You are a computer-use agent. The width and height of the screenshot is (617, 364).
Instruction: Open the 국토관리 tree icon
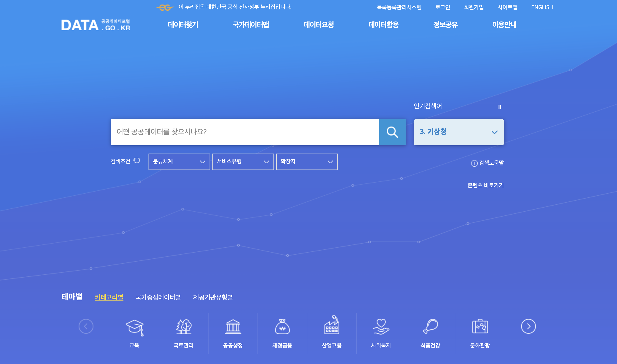coord(184,327)
